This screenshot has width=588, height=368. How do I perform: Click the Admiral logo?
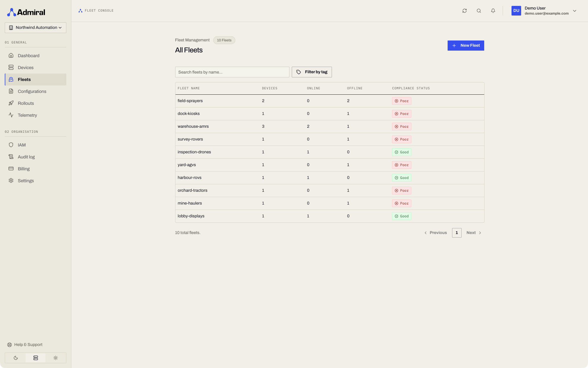click(26, 12)
